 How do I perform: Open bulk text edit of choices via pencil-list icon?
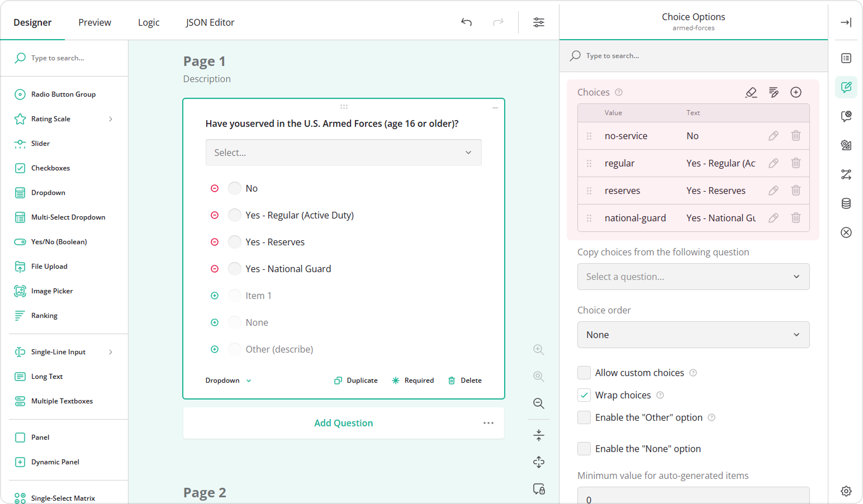[x=774, y=92]
